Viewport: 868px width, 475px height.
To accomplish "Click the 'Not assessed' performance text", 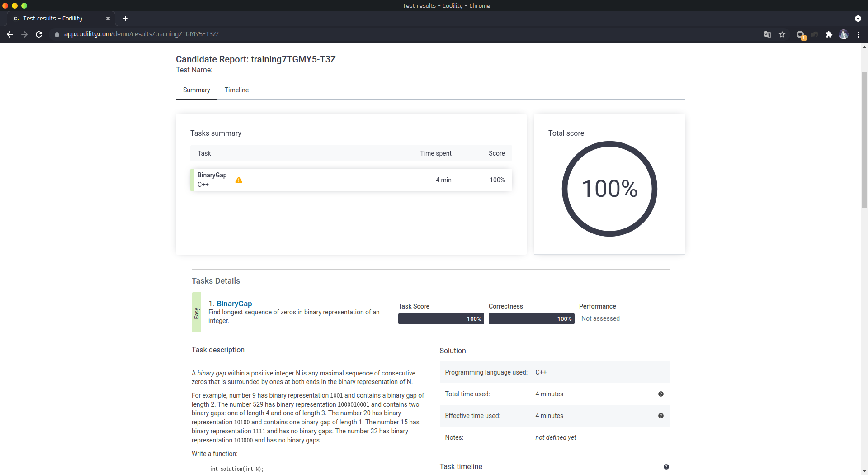I will click(x=600, y=318).
